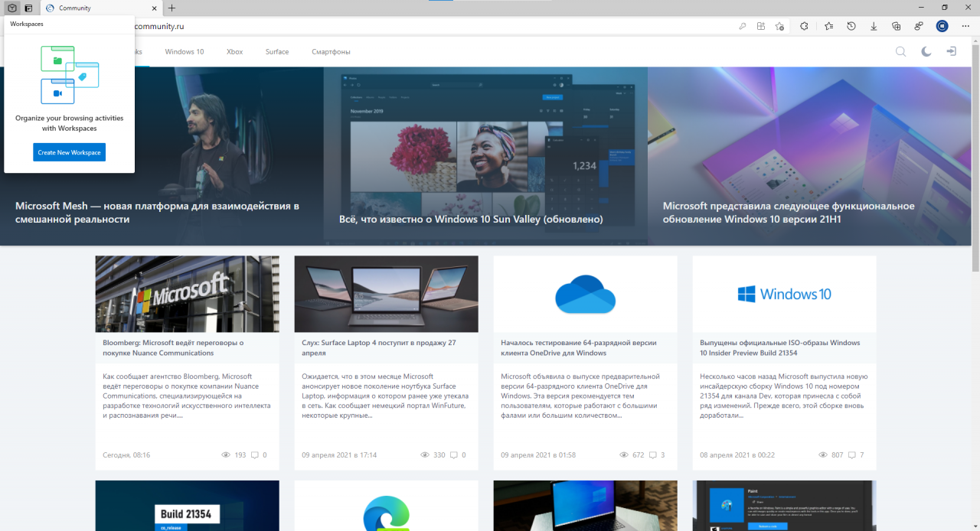Click the date '09 апреля 2021 в 17:14'
Viewport: 980px width, 531px height.
coord(339,455)
